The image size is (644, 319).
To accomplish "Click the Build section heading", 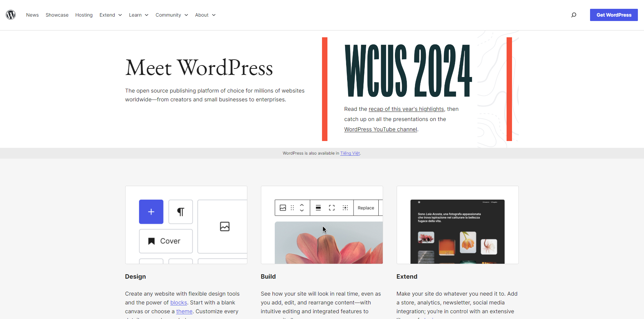I will [x=268, y=277].
